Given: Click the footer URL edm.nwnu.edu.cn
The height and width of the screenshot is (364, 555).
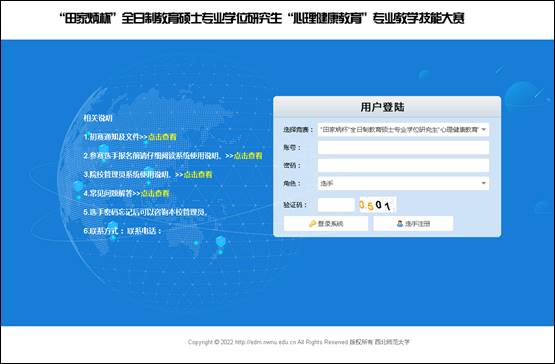Looking at the screenshot, I should pos(265,342).
